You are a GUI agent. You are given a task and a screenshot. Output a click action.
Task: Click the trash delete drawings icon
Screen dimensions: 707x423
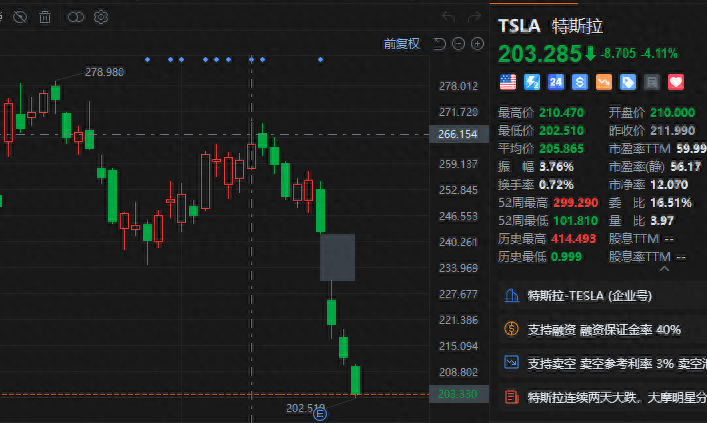[45, 17]
